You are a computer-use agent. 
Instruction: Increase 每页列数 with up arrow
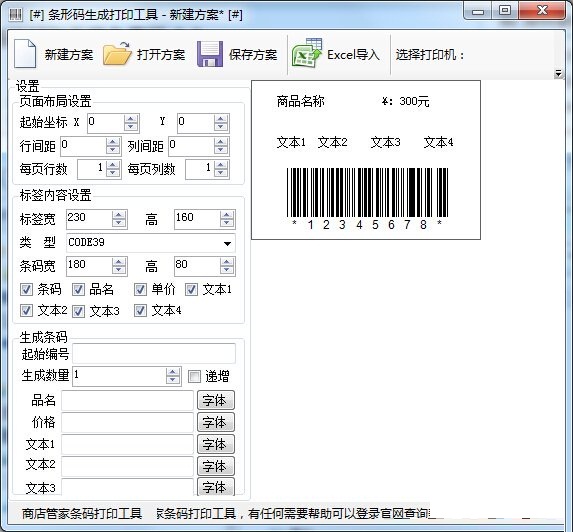tap(221, 166)
